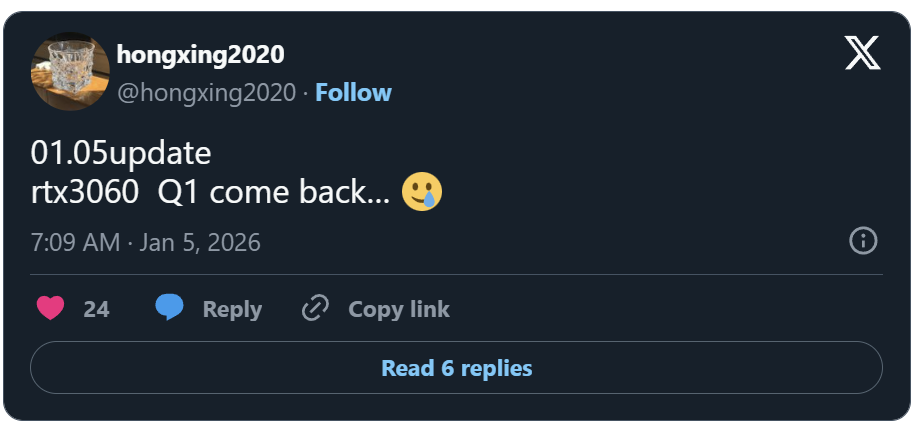The image size is (919, 424).
Task: Click the 24 likes count
Action: tap(96, 310)
